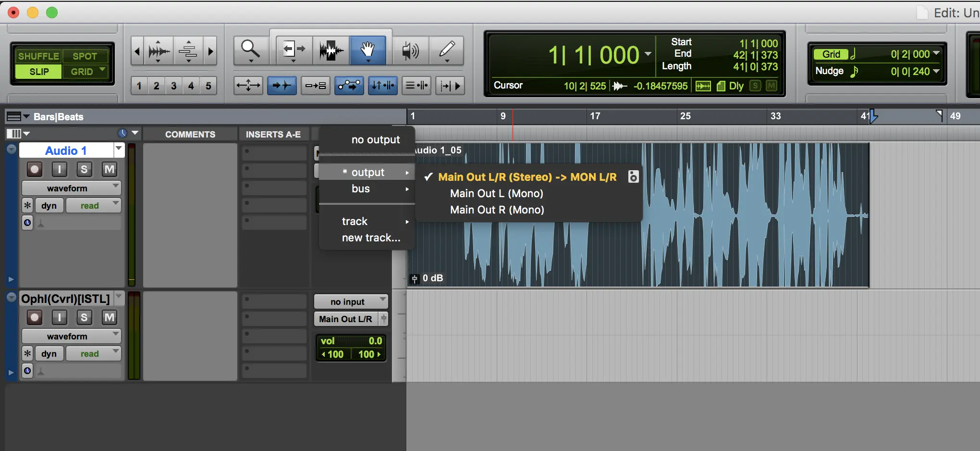Record-enable the Audio 1 track
The image size is (980, 451).
(34, 169)
